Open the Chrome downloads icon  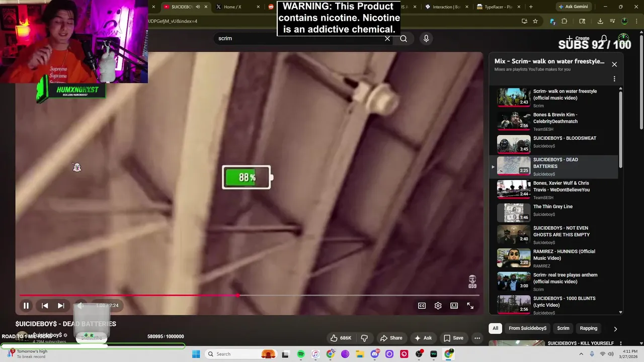pos(600,21)
